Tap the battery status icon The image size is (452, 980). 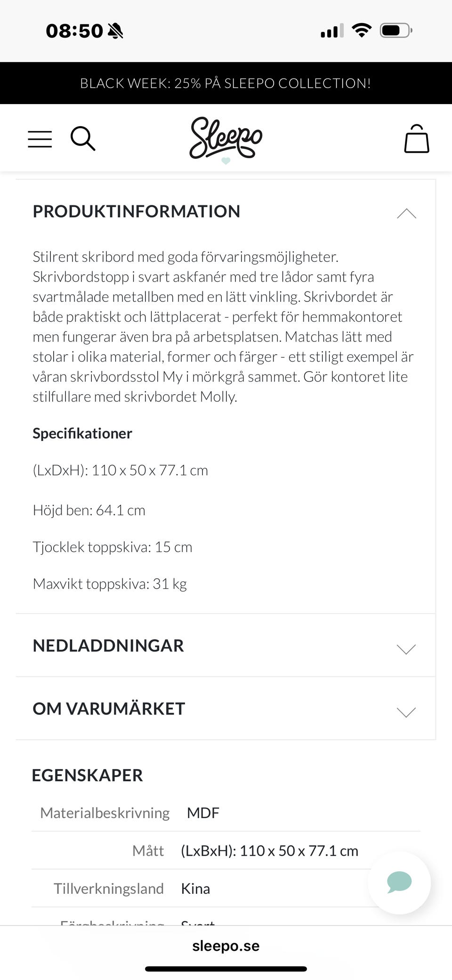[395, 31]
